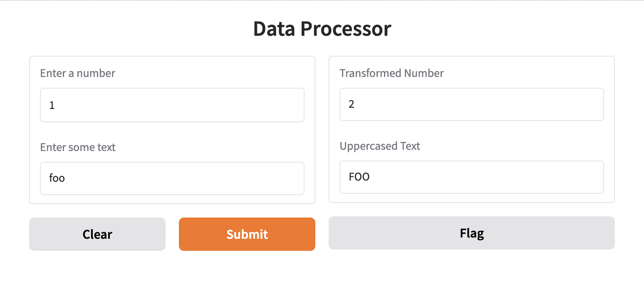Flag the current output
This screenshot has width=644, height=287.
[472, 233]
